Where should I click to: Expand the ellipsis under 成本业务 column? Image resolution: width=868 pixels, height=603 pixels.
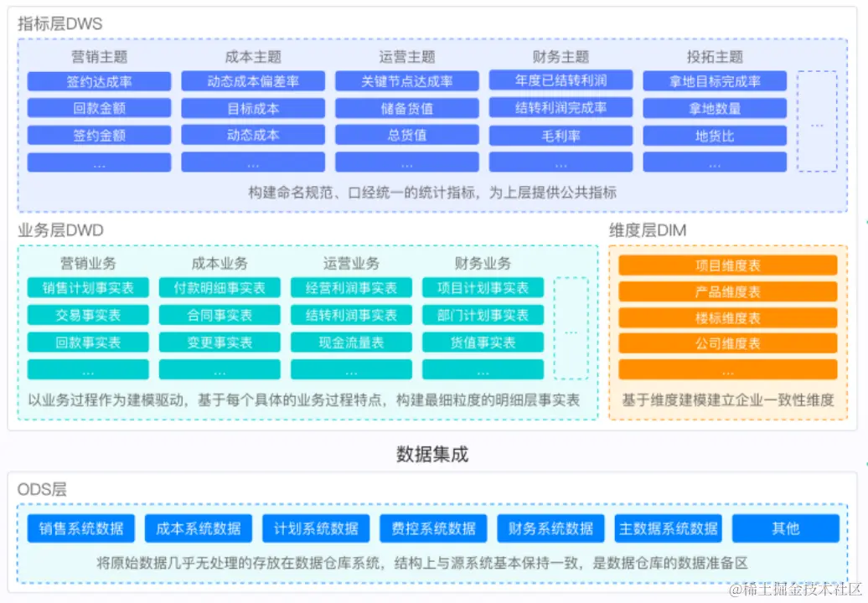click(x=221, y=368)
